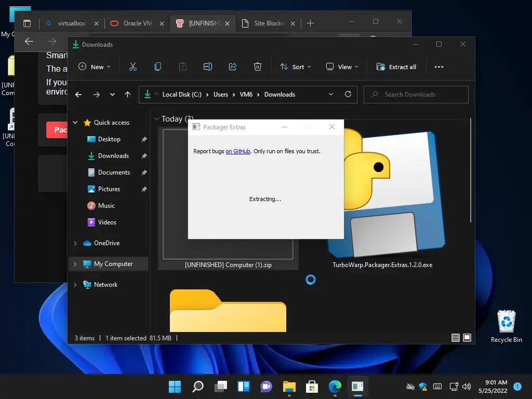Click the Share icon in Explorer toolbar
532x399 pixels.
[233, 67]
